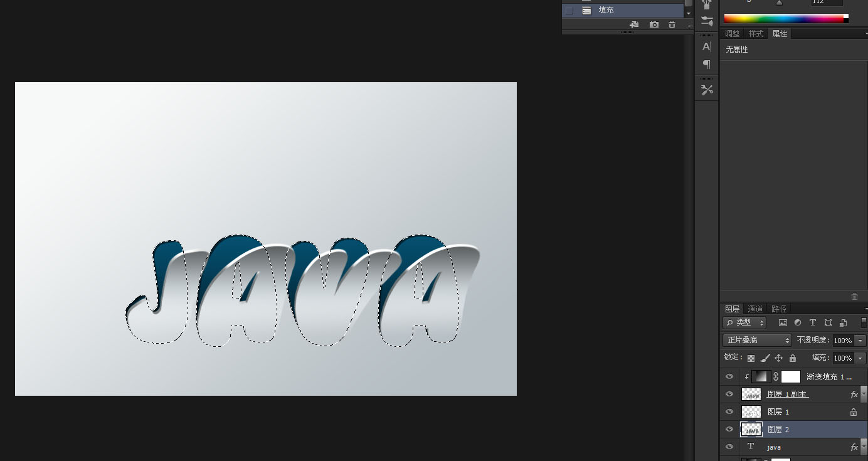This screenshot has width=868, height=461.
Task: Lock transparent pixels for the layer
Action: 751,358
